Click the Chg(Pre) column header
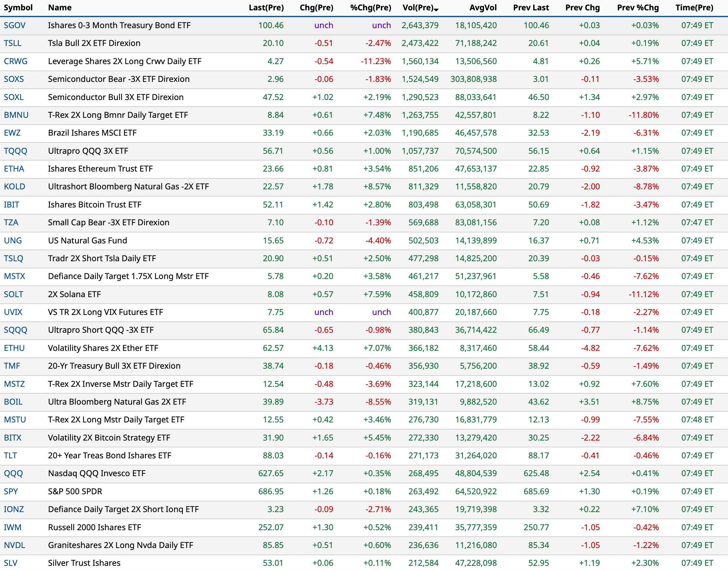The height and width of the screenshot is (571, 728). [316, 8]
